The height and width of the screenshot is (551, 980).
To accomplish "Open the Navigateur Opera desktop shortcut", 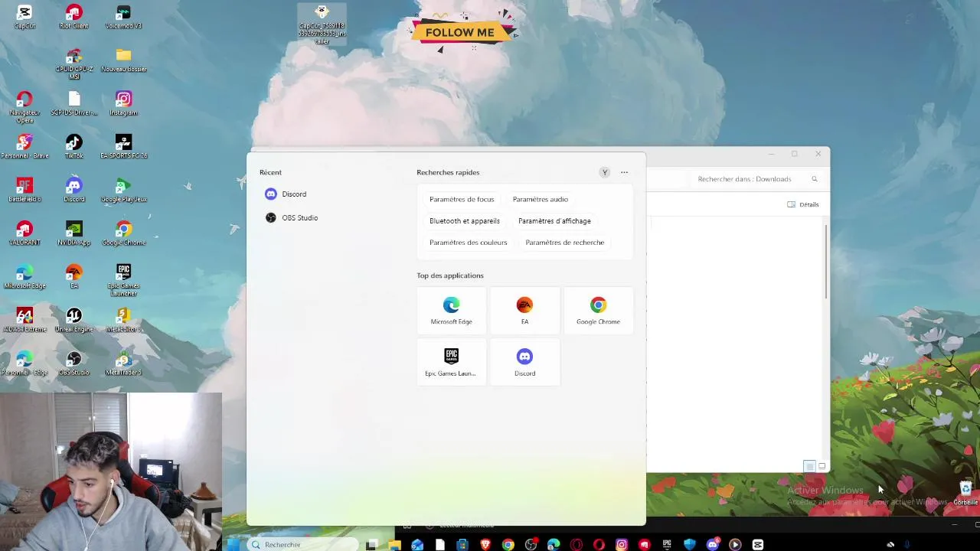I will [24, 107].
